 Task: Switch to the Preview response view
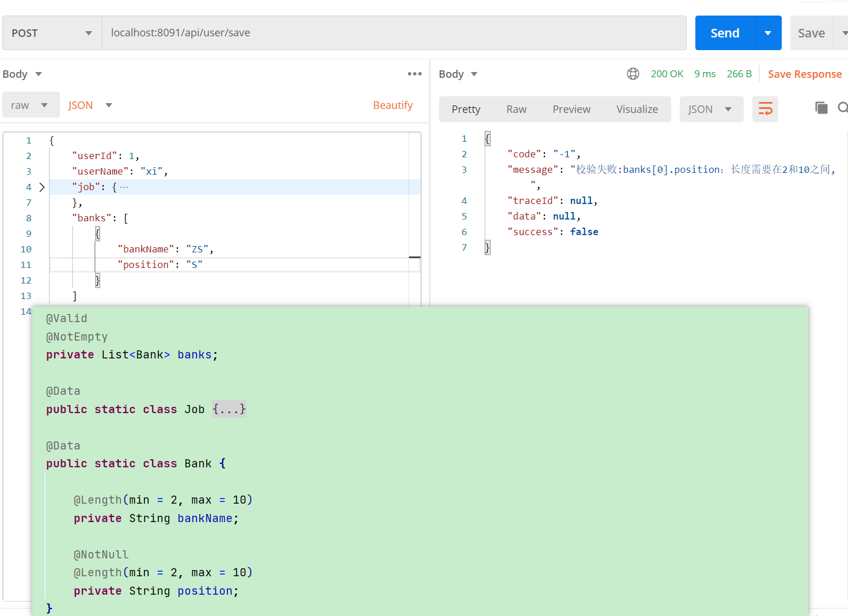coord(571,109)
